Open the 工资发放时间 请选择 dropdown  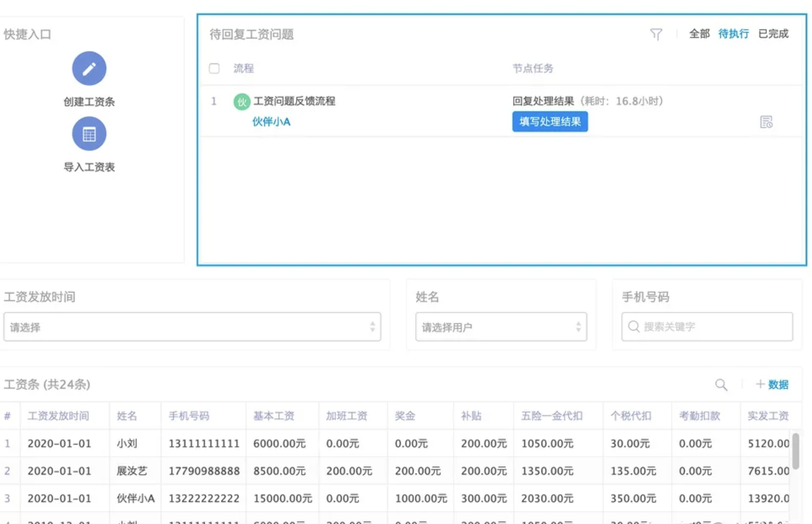tap(192, 327)
